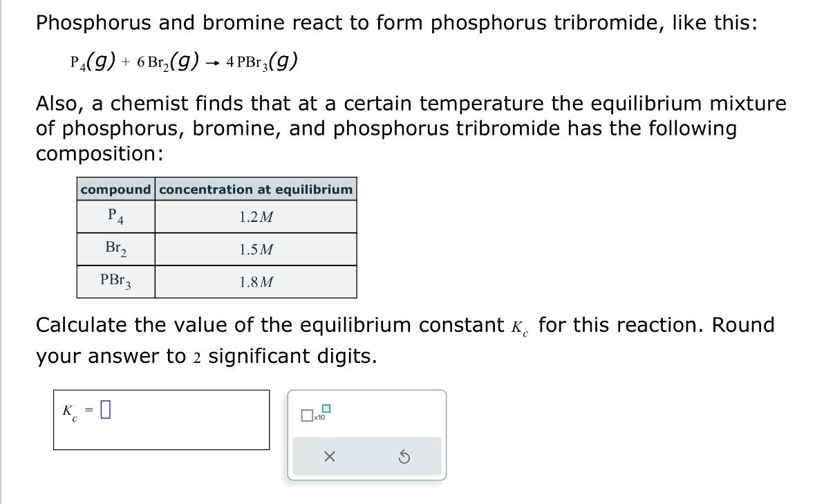
Task: Select the Br2 concentration cell showing 1.5 M
Action: click(x=255, y=249)
